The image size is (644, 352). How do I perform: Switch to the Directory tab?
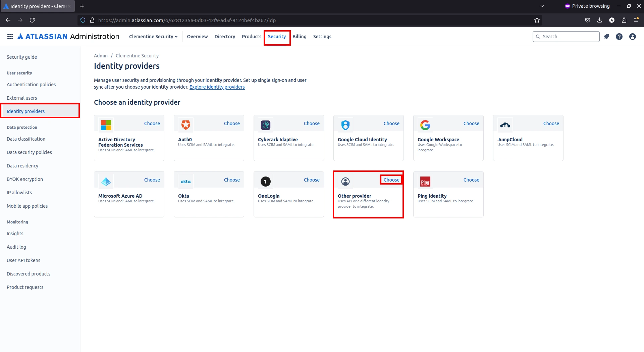pyautogui.click(x=225, y=36)
